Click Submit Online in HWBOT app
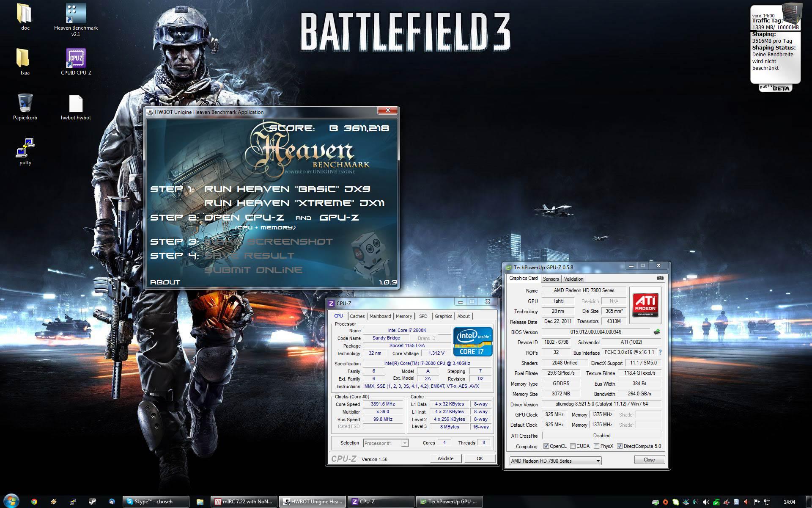812x508 pixels. point(253,270)
